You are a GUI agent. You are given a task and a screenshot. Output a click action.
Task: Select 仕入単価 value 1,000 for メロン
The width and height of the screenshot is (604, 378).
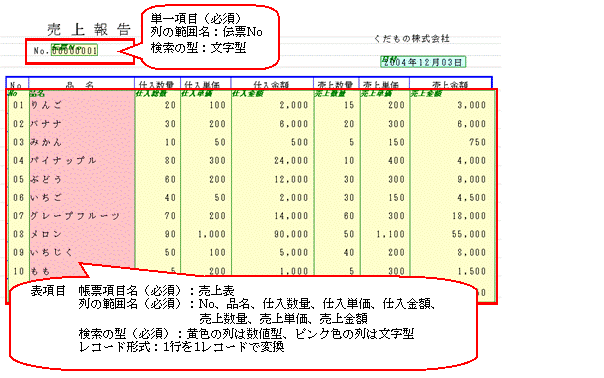point(211,234)
